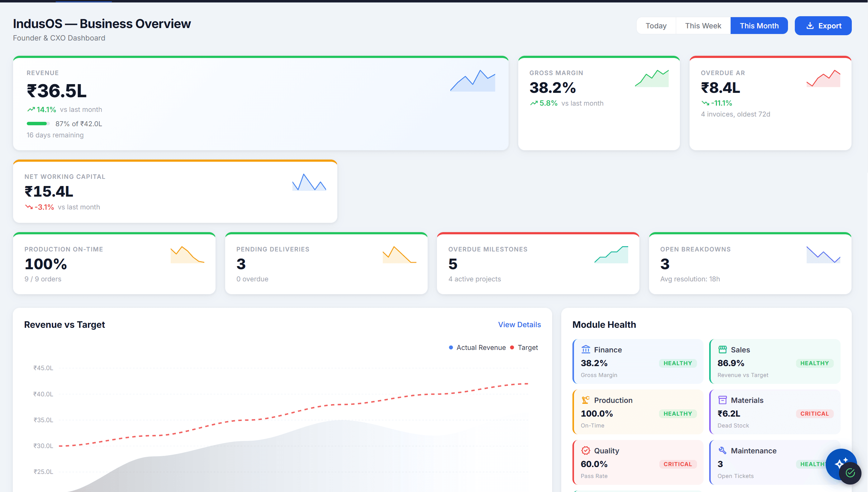The height and width of the screenshot is (492, 868).
Task: Click '9 / 9 orders' text
Action: click(43, 279)
